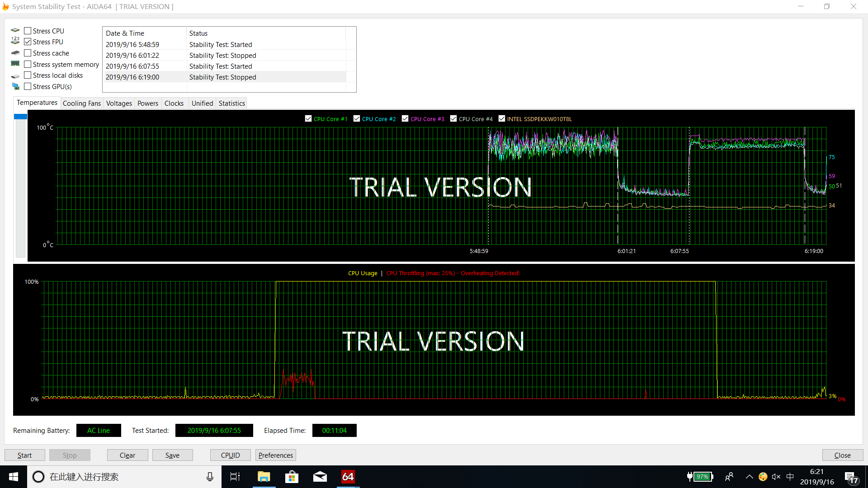Open the Statistics tab

[x=231, y=103]
